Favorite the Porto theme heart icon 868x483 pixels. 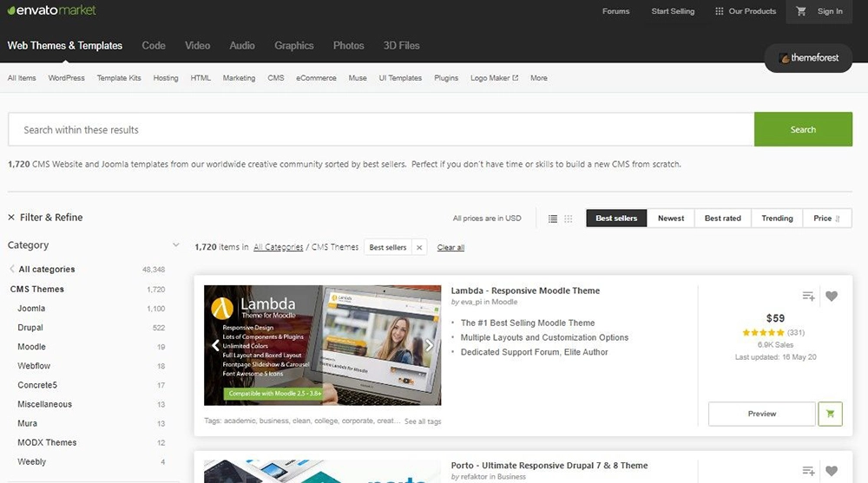click(832, 471)
